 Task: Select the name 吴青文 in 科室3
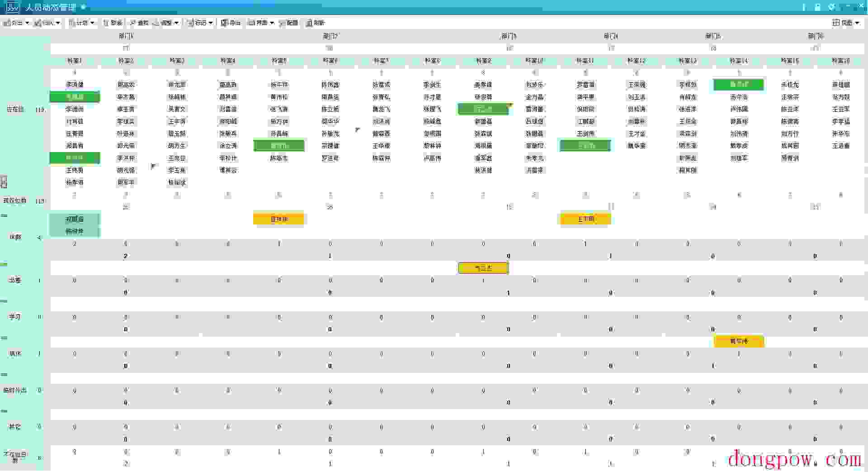coord(177,109)
